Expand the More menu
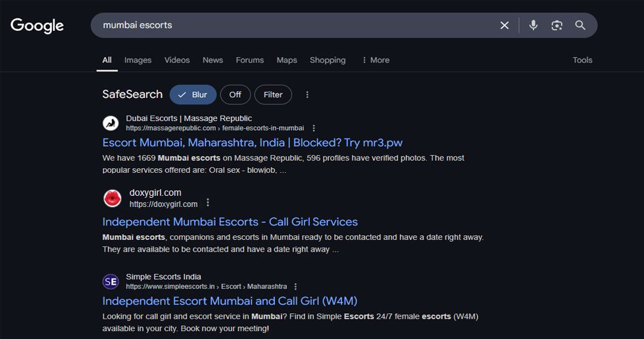 pyautogui.click(x=376, y=60)
